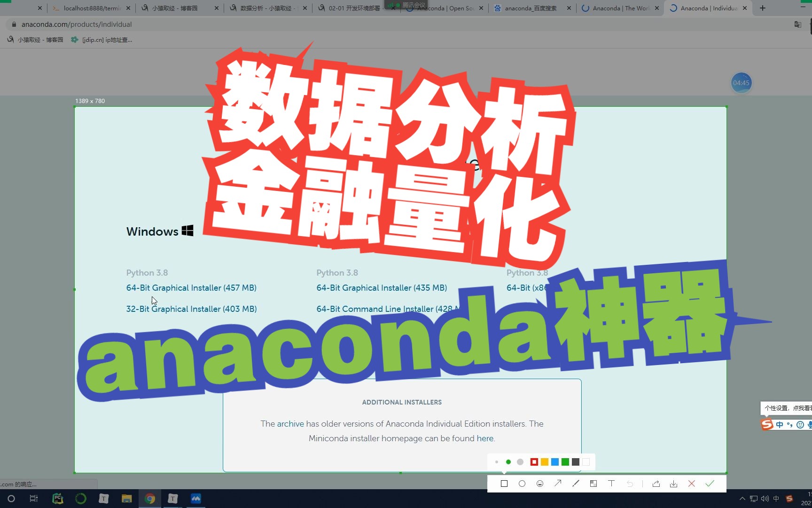
Task: Close the Anaconda | Individual tab
Action: (745, 8)
